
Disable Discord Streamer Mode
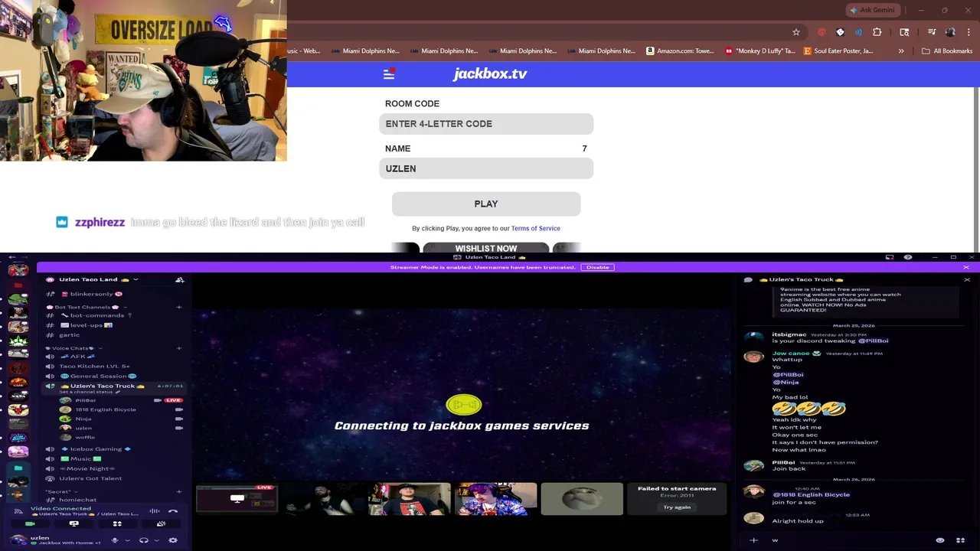[x=597, y=267]
